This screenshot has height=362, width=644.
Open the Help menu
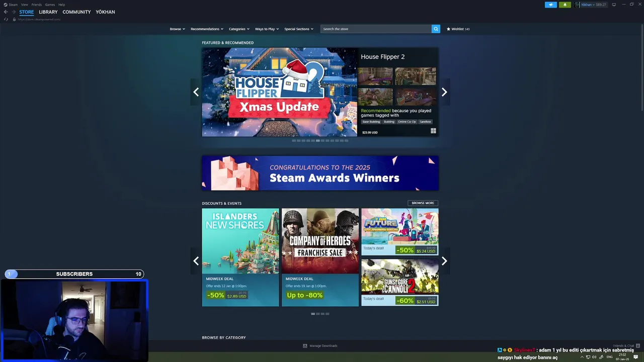click(x=61, y=5)
